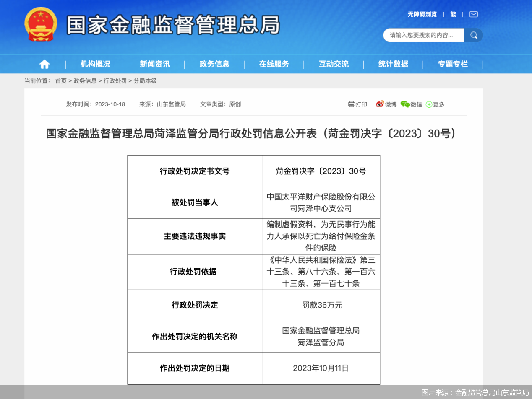Click the 更多 plus share icon
532x399 pixels.
(429, 104)
